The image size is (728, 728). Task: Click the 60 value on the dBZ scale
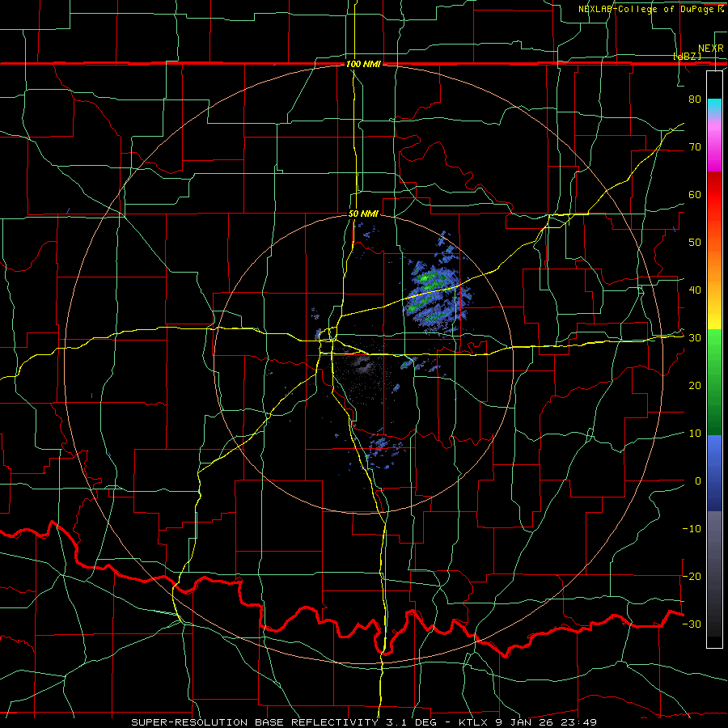pyautogui.click(x=695, y=194)
